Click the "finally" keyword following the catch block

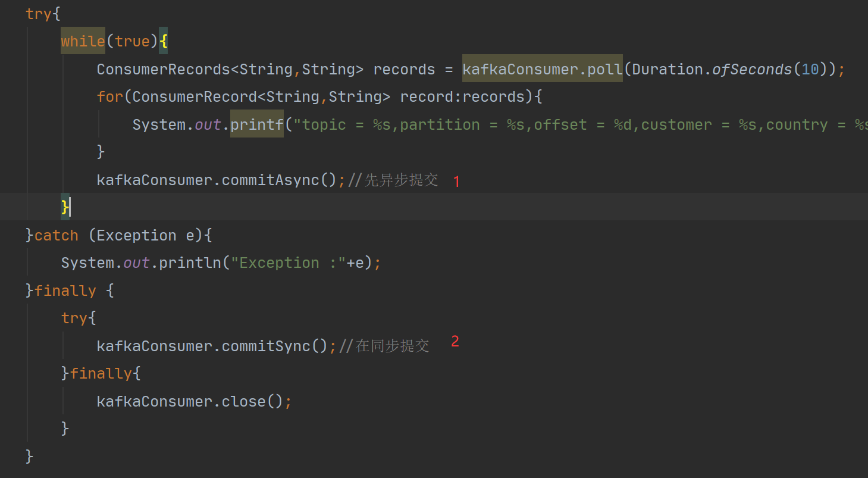tap(65, 290)
